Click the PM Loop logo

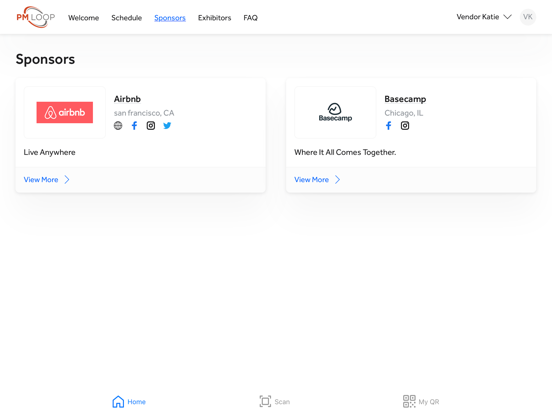click(36, 17)
